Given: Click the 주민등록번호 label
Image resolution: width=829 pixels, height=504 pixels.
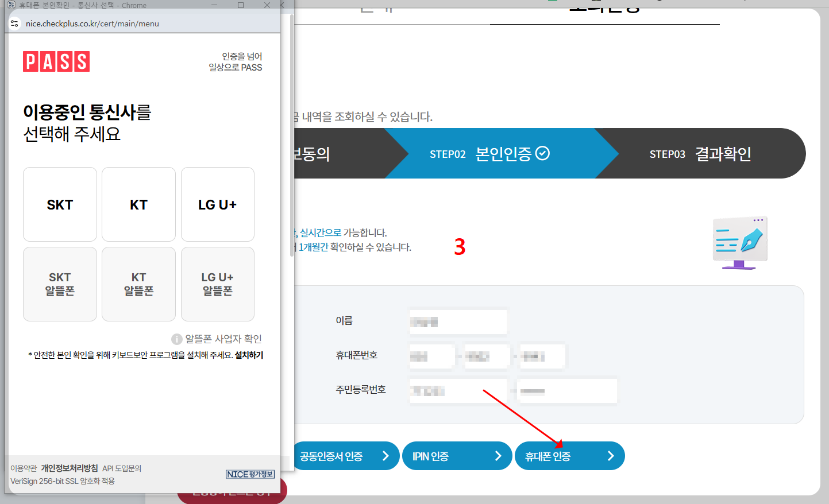Looking at the screenshot, I should (x=361, y=389).
